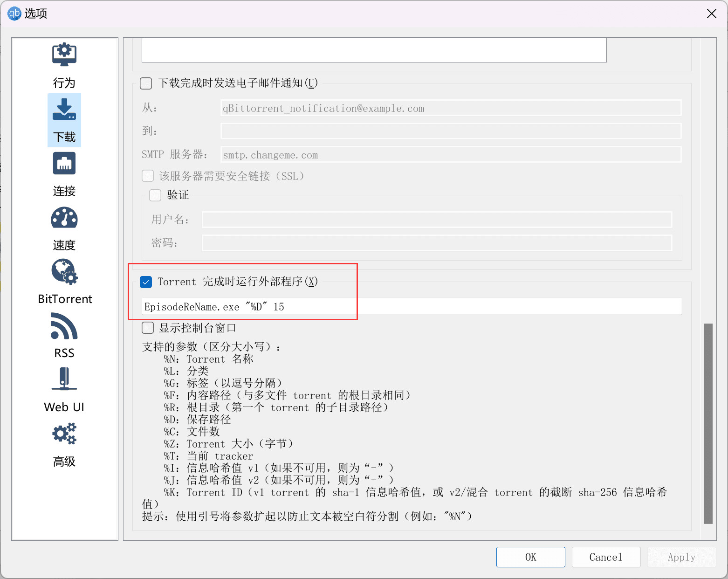Open the 连接 (Connection) network icon
Viewport: 728px width, 579px height.
pyautogui.click(x=64, y=164)
